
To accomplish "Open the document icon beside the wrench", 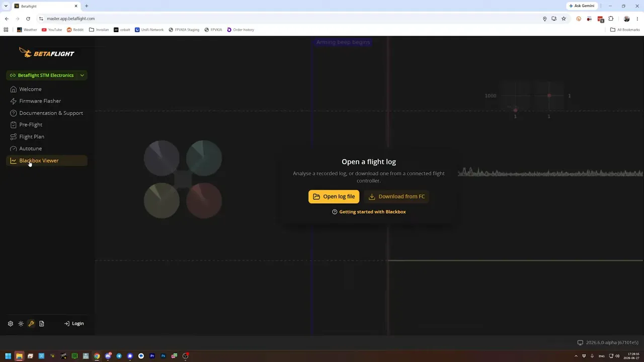I will point(42,324).
